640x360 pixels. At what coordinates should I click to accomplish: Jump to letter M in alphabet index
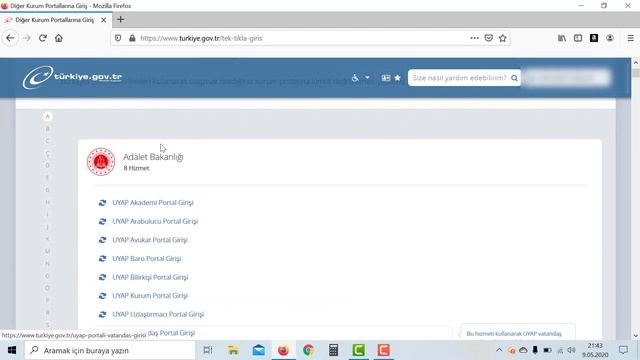tap(47, 251)
